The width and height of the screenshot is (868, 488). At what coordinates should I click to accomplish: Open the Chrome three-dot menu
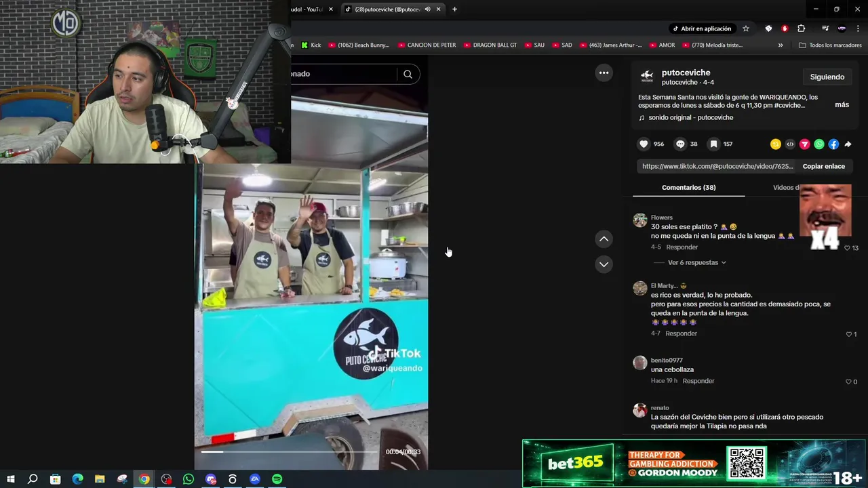click(x=858, y=28)
